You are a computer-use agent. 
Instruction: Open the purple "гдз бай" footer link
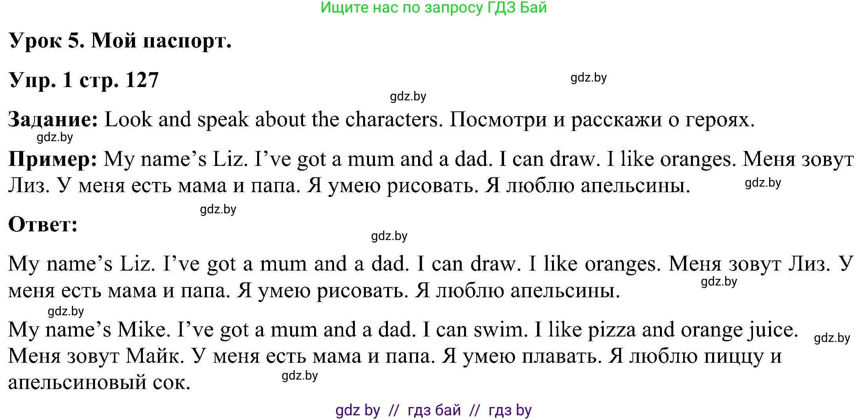(x=434, y=410)
